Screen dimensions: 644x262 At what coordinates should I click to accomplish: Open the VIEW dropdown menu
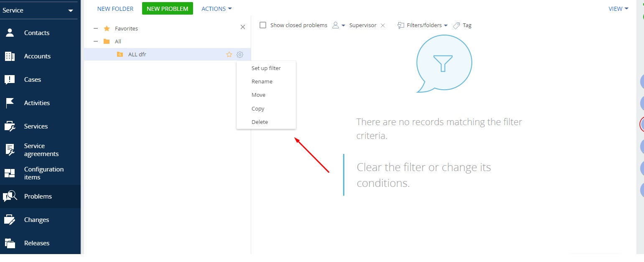(618, 9)
